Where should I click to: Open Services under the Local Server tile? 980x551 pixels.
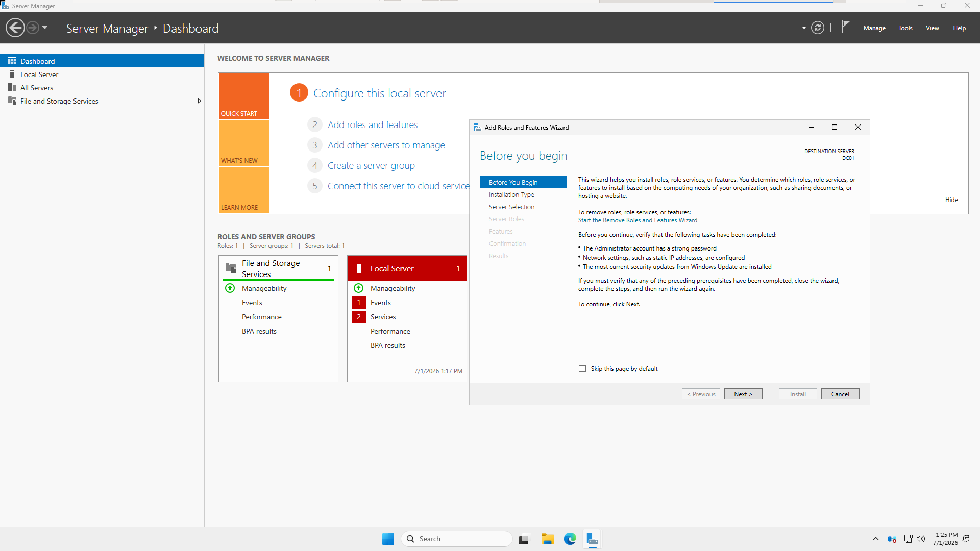(x=383, y=317)
